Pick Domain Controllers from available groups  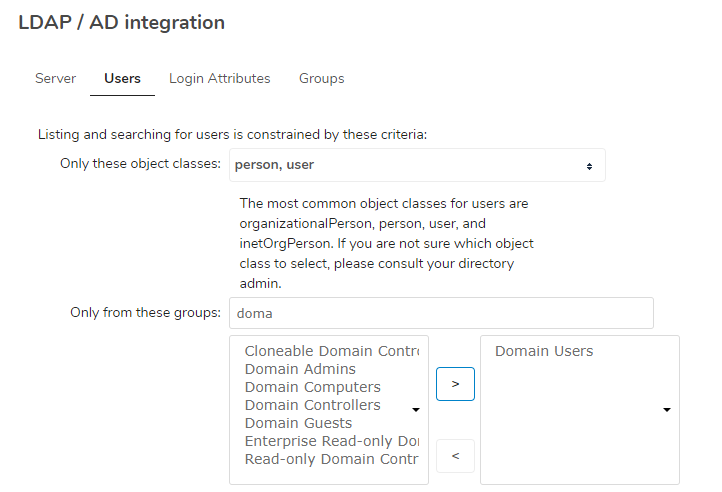[313, 405]
